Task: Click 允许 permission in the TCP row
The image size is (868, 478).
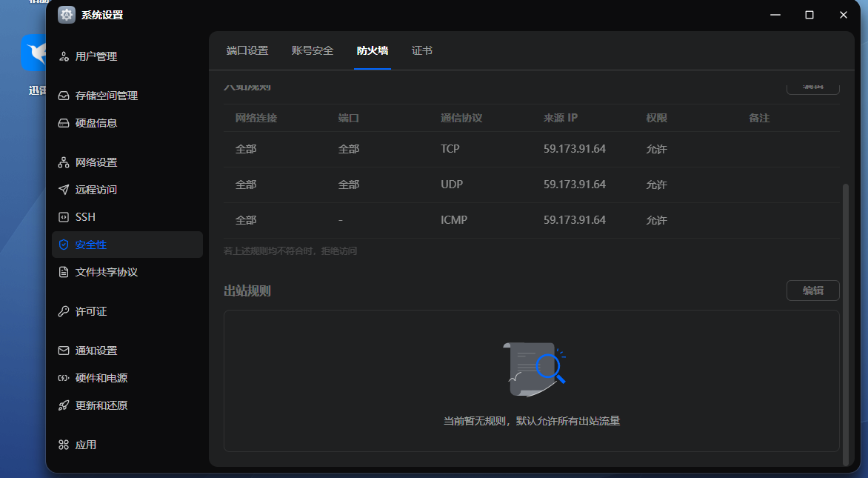Action: 656,149
